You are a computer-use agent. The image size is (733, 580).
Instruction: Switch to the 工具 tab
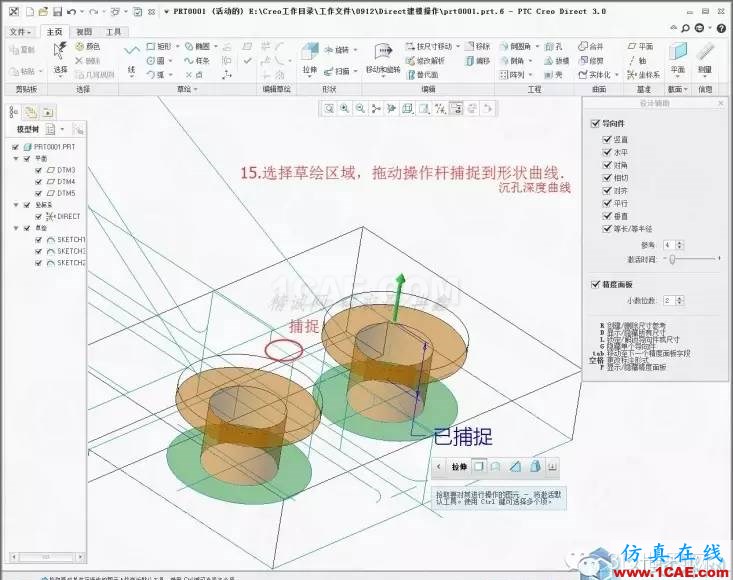113,32
